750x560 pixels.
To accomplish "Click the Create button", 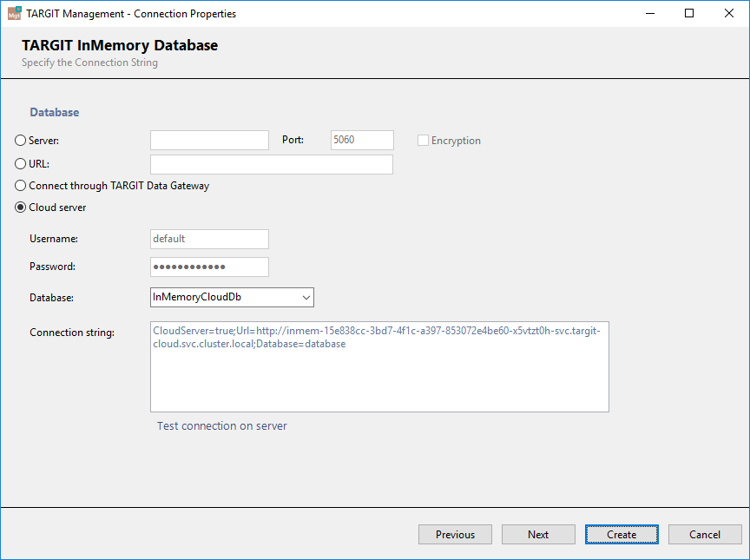I will pos(622,534).
